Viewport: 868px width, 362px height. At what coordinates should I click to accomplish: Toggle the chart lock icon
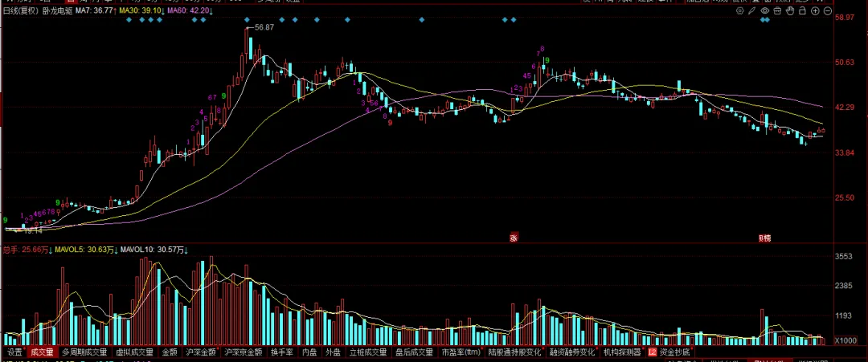pos(803,10)
